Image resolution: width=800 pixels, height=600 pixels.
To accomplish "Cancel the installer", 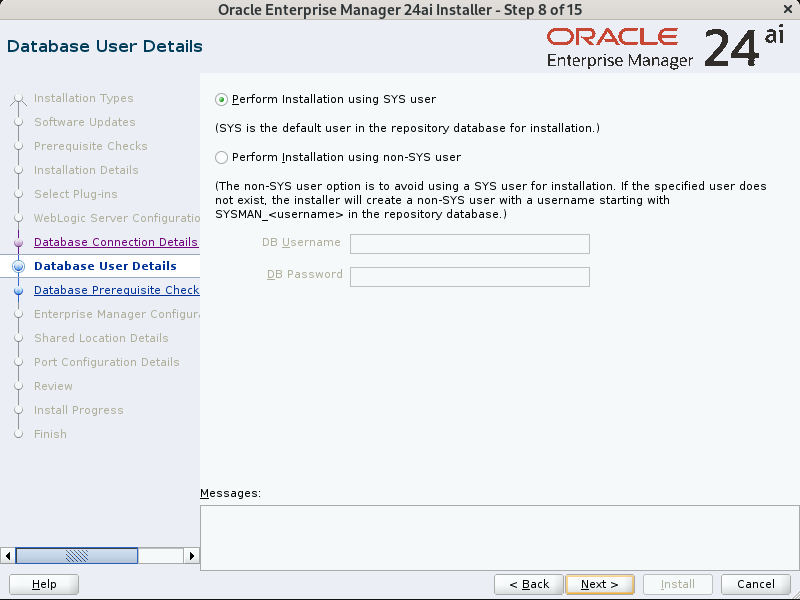I will 756,584.
